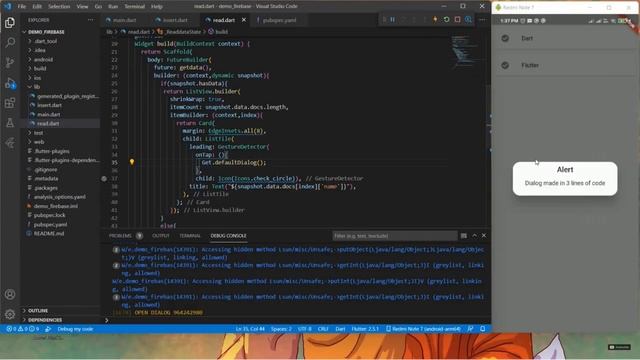
Task: Open the View menu
Action: [x=82, y=7]
